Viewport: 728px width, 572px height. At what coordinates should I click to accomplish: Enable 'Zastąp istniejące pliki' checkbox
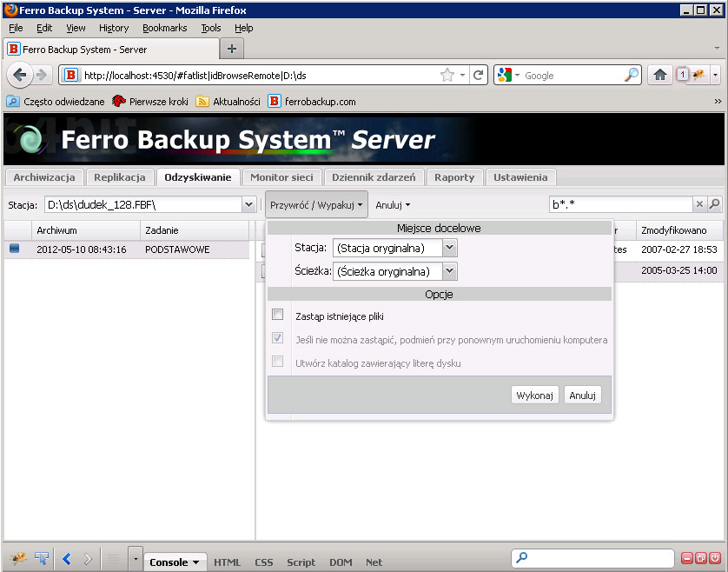click(x=278, y=315)
